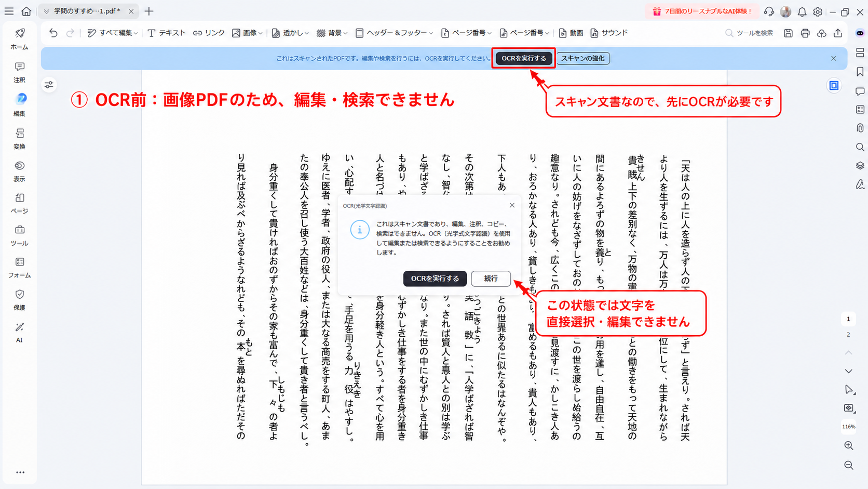
Task: Click スキャンの強化 button
Action: pos(583,58)
